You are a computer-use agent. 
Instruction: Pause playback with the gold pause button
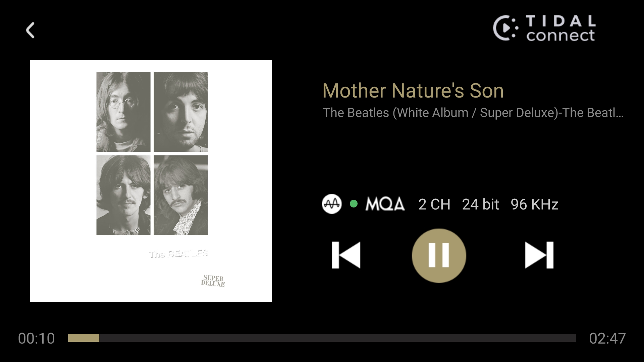(439, 255)
